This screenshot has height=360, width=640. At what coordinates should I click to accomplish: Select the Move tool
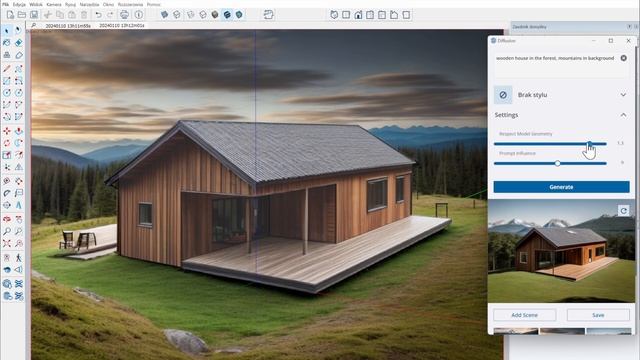pyautogui.click(x=7, y=131)
